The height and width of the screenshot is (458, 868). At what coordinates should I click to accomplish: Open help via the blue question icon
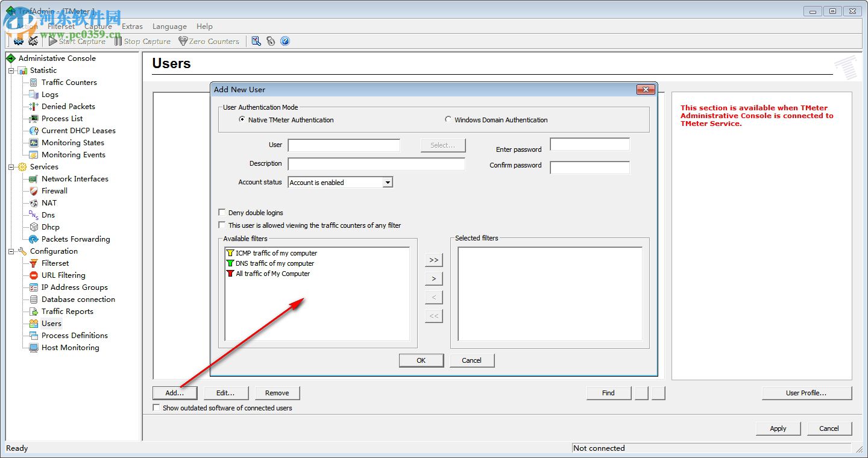(x=285, y=41)
